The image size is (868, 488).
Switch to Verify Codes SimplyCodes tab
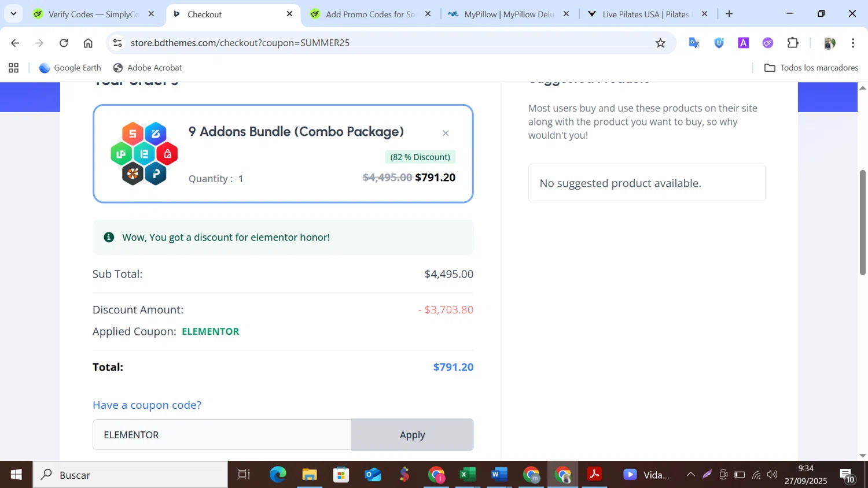coord(94,14)
